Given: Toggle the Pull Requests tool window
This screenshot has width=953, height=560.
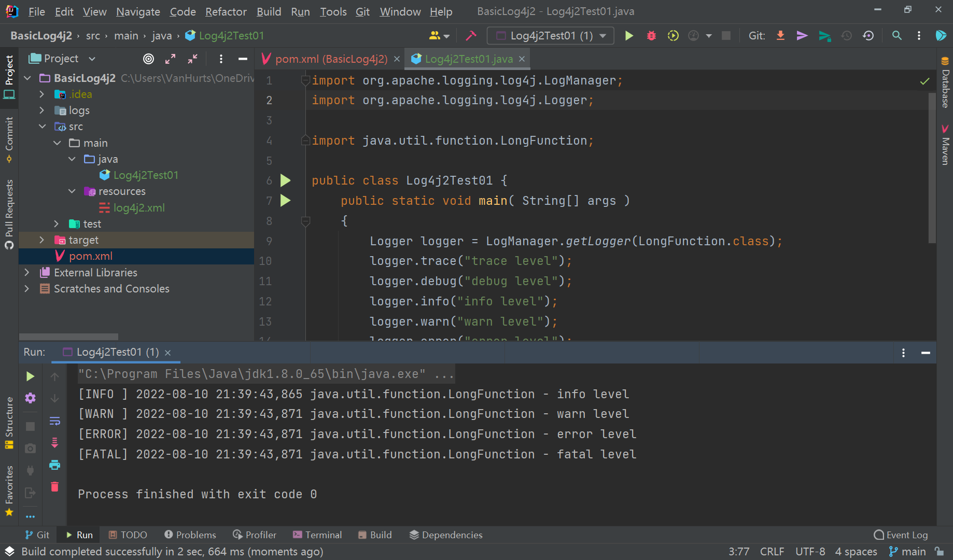Looking at the screenshot, I should [x=9, y=214].
